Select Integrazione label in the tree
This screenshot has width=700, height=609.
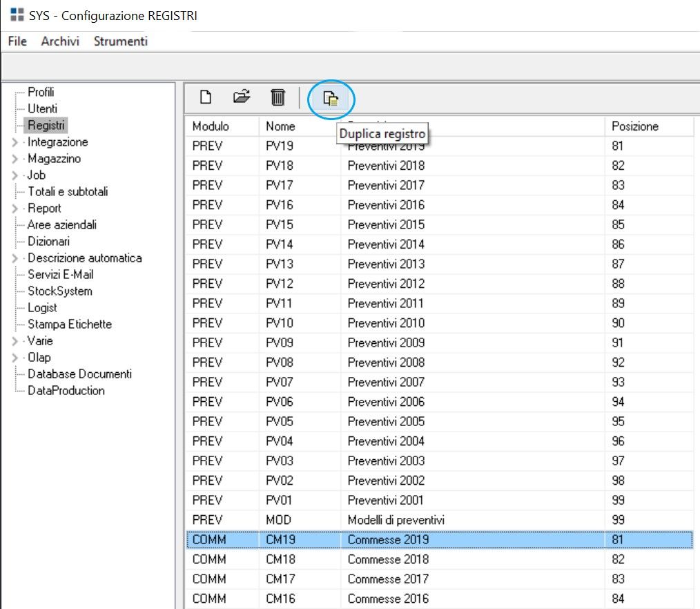[58, 142]
